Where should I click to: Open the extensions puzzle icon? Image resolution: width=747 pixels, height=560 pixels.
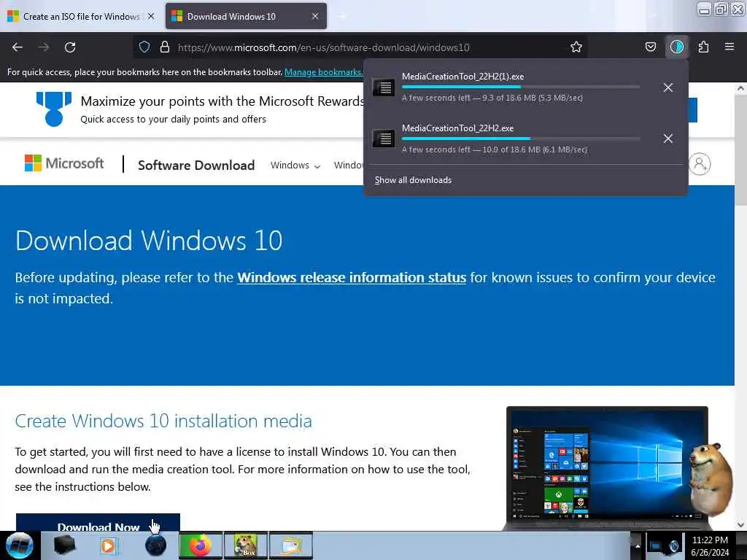point(703,47)
